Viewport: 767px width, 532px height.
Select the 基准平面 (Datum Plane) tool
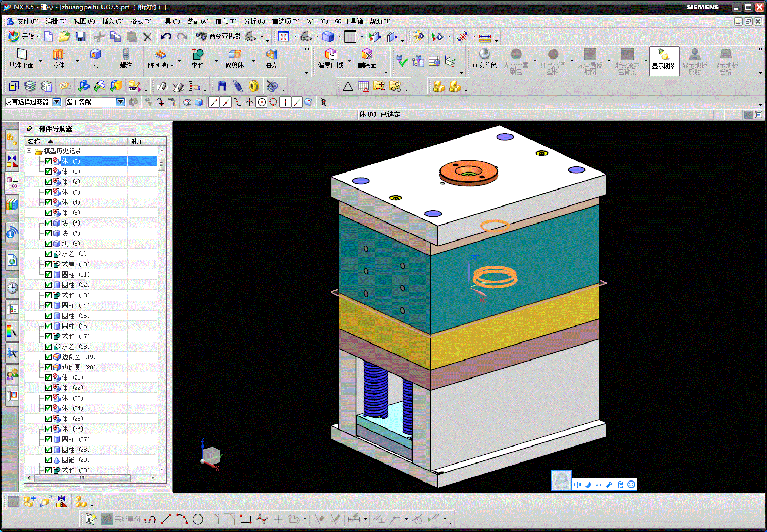(x=21, y=59)
